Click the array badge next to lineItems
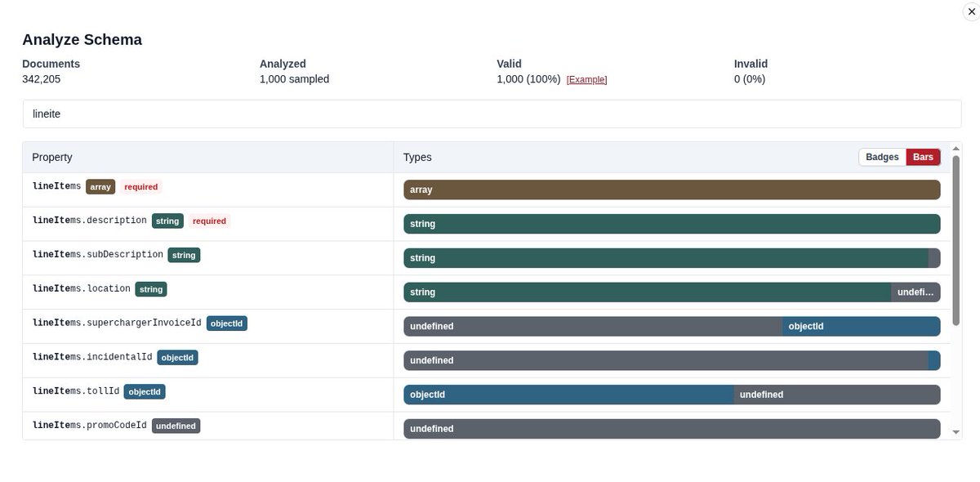Screen dimensions: 980x482 pyautogui.click(x=100, y=186)
